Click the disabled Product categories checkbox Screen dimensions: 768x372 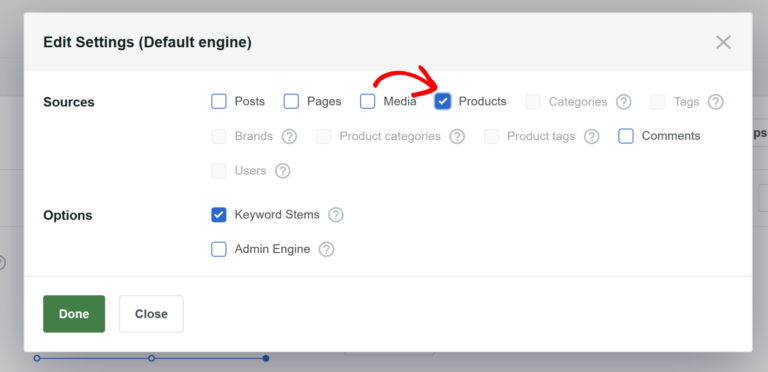pyautogui.click(x=323, y=136)
